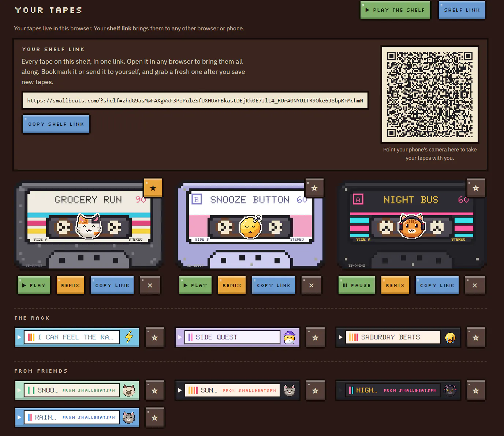Unstar the Grocery Run tape
This screenshot has width=504, height=436.
(153, 188)
